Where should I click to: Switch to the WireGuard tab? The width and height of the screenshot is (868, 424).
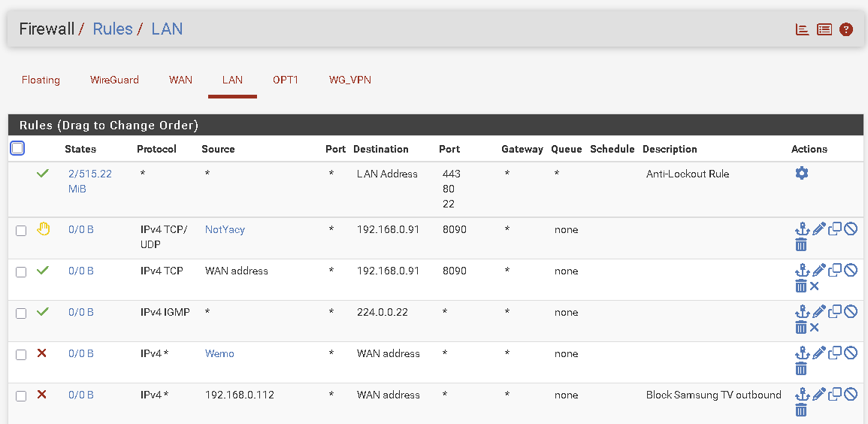(x=114, y=80)
